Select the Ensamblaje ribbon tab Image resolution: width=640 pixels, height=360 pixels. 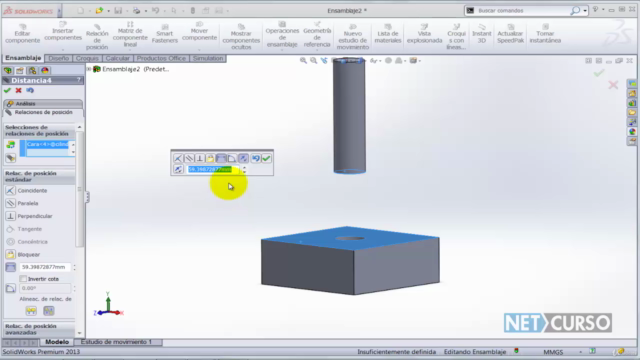[x=23, y=58]
